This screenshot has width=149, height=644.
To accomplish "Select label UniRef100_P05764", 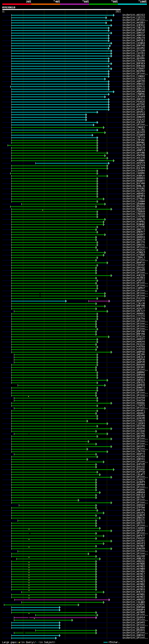I will tap(134, 347).
